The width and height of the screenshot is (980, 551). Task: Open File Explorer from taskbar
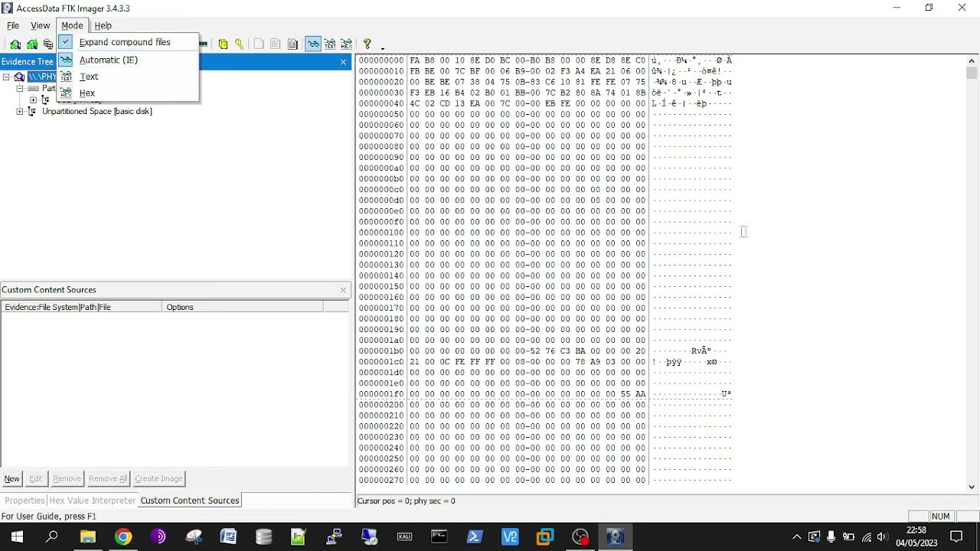(88, 537)
